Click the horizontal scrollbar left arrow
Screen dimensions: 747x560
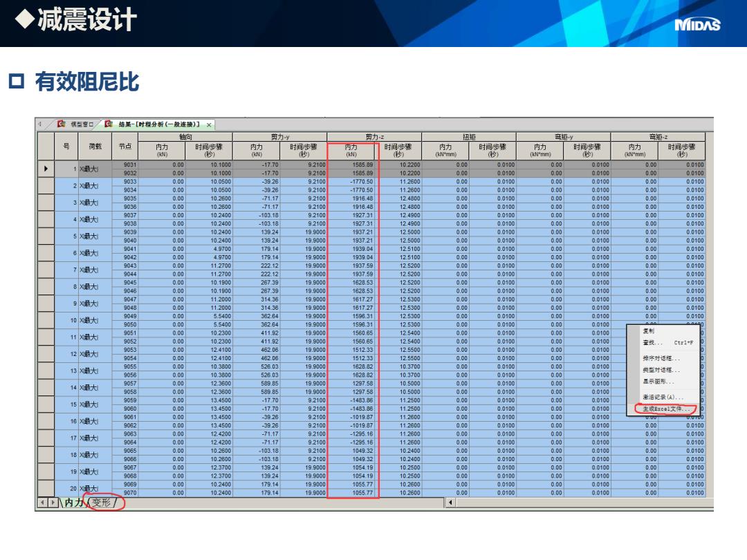(x=450, y=503)
